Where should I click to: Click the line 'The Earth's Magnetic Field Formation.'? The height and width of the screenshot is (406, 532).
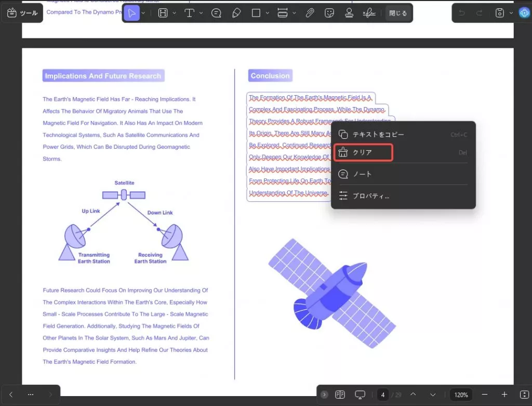[89, 362]
